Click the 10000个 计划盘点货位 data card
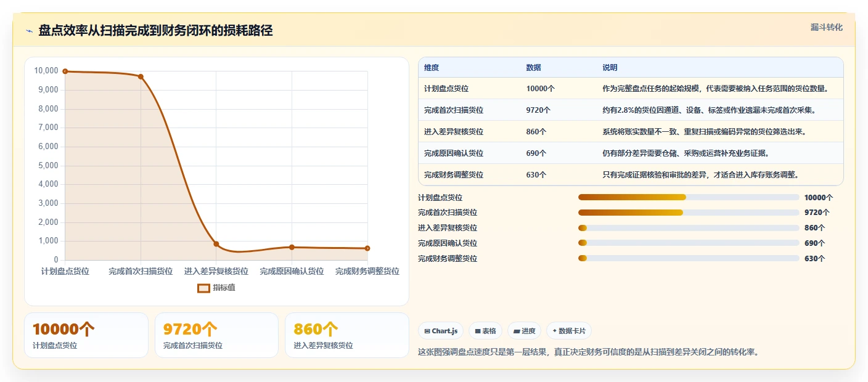The width and height of the screenshot is (868, 382). [x=86, y=335]
